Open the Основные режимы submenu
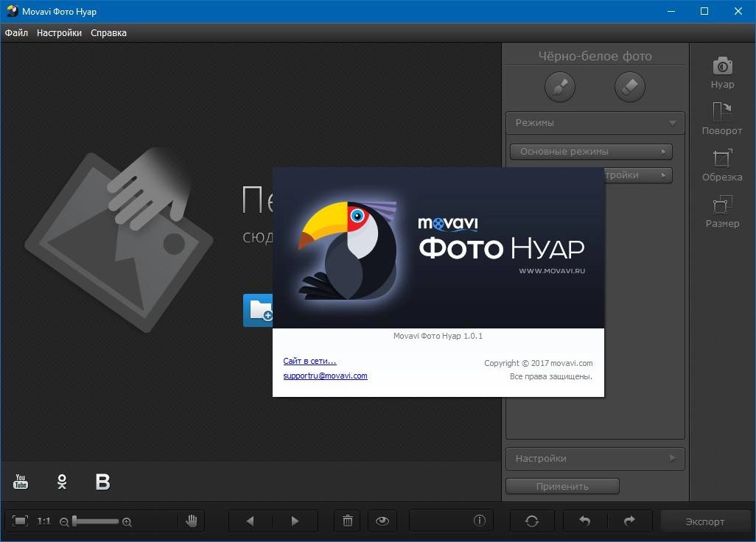756x542 pixels. point(591,151)
